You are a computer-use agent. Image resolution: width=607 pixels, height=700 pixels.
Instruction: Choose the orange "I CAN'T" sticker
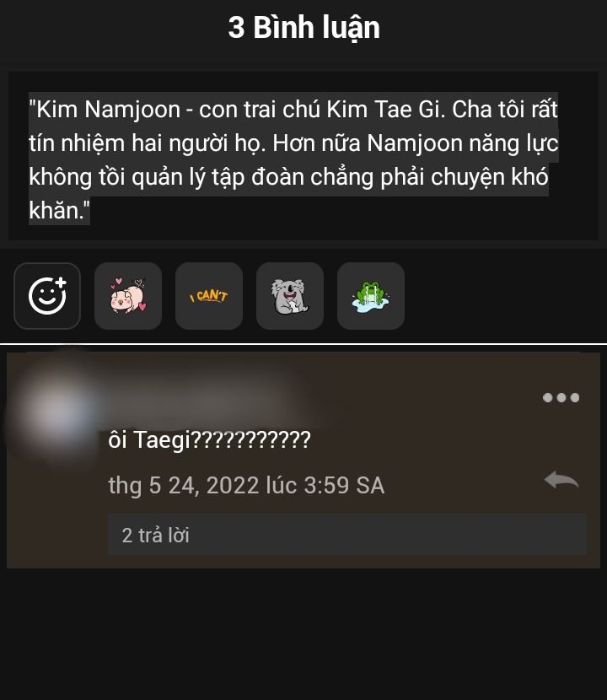(209, 296)
